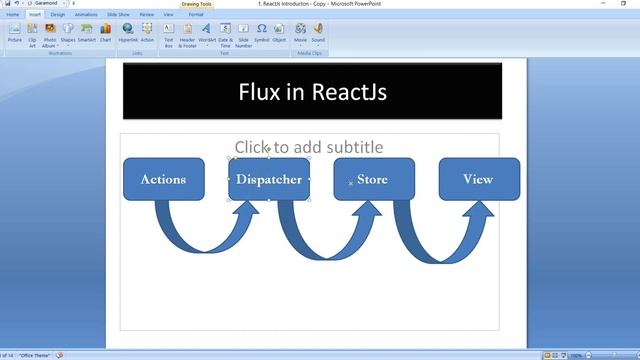Expand the font name dropdown in Quick Access toolbar
Screen dimensions: 640x360
[x=64, y=3]
